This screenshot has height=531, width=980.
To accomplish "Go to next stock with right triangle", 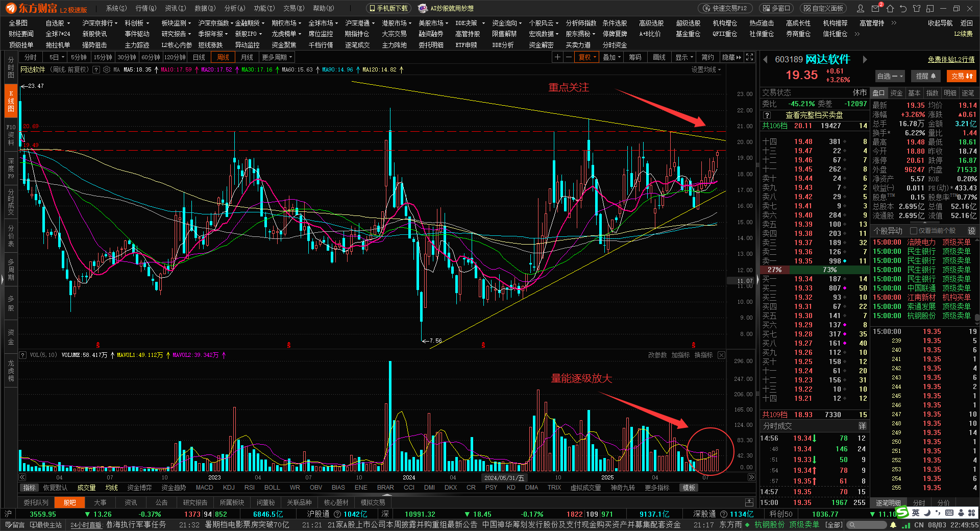I will tap(865, 60).
